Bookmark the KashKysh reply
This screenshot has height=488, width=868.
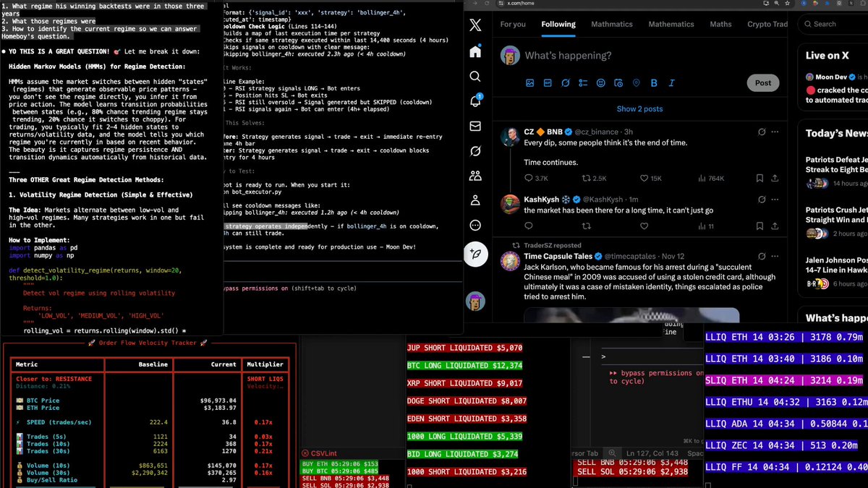[759, 226]
